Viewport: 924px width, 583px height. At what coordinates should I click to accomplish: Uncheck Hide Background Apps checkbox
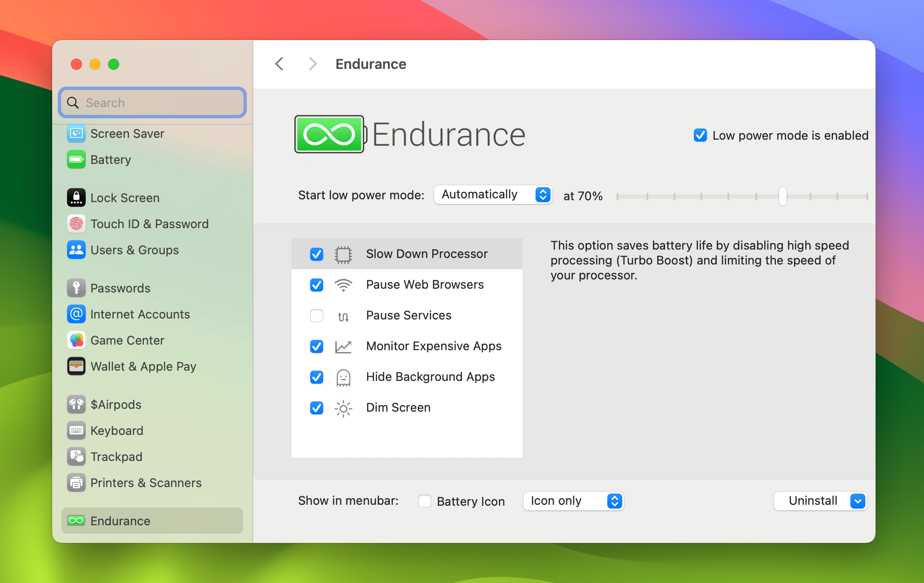(x=317, y=377)
